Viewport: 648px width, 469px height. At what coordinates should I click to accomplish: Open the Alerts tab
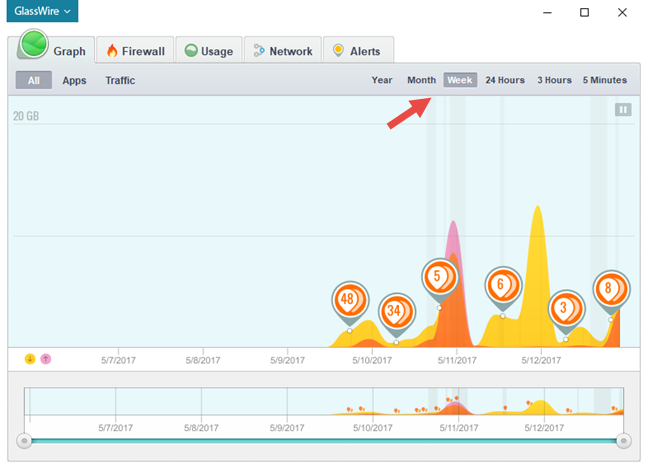point(358,50)
